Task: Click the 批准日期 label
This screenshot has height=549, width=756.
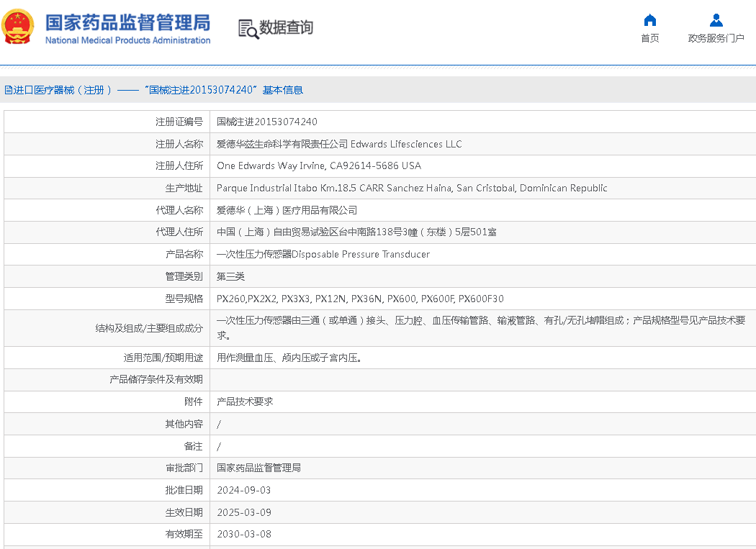Action: coord(184,490)
